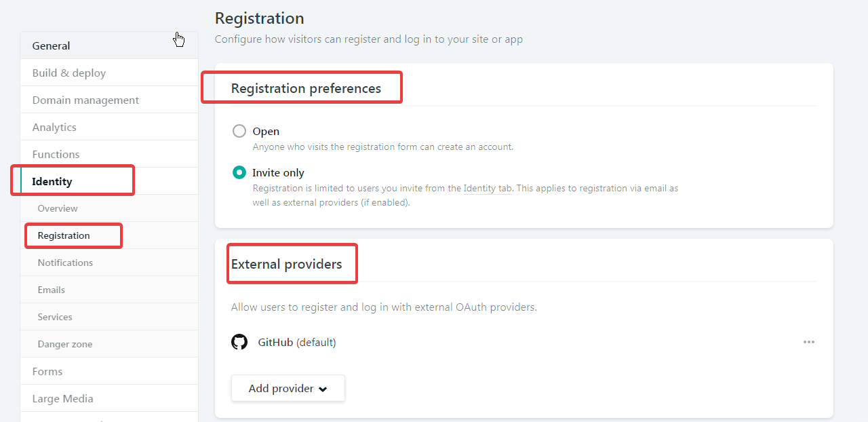Open the Functions settings section

coord(109,154)
